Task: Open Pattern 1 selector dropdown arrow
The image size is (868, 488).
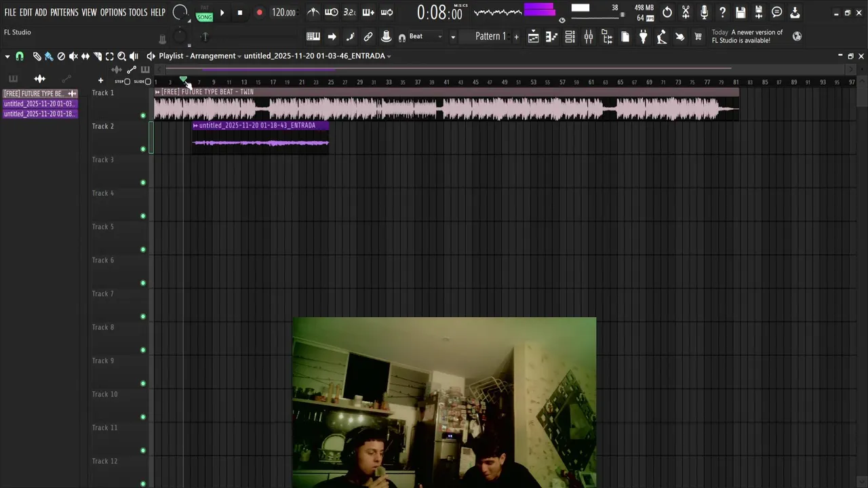Action: click(x=453, y=37)
